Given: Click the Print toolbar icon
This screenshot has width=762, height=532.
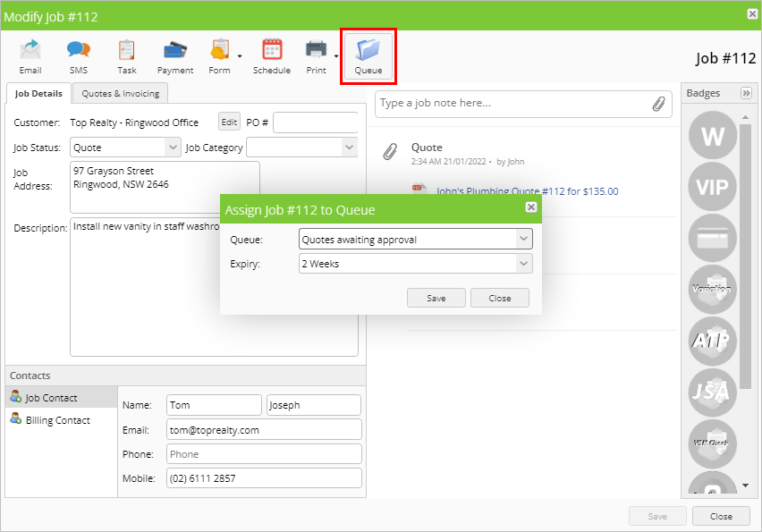Looking at the screenshot, I should (316, 57).
